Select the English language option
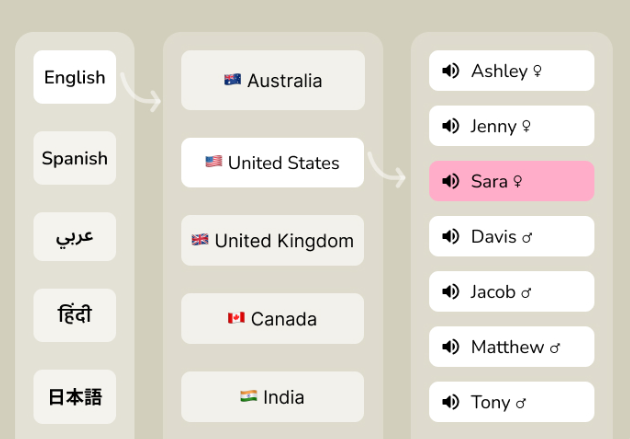630x439 pixels. click(75, 77)
